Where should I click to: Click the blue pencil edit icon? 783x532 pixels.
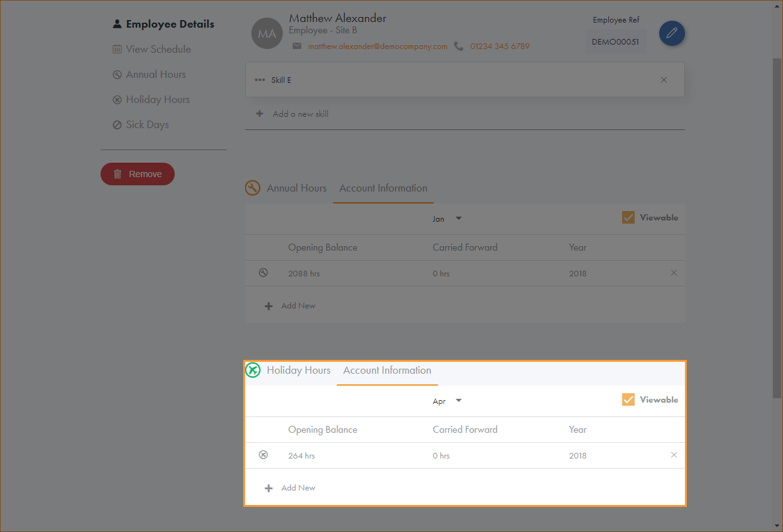pyautogui.click(x=672, y=33)
